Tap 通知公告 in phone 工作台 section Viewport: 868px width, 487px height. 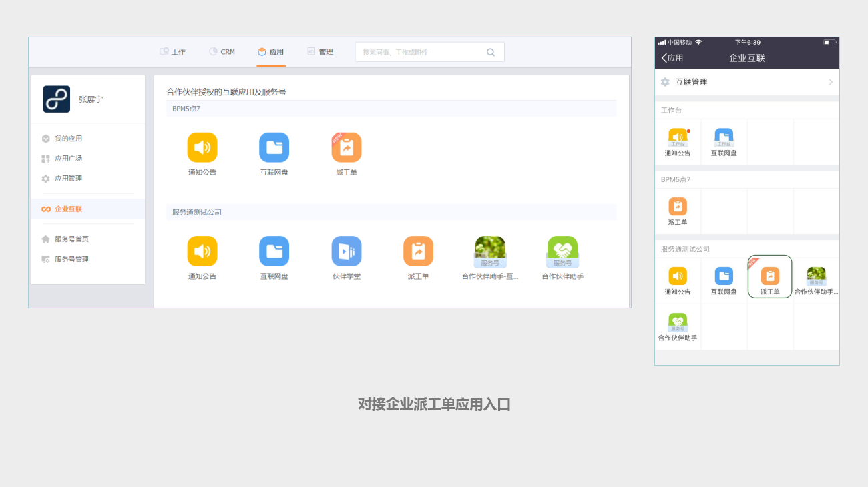[678, 143]
